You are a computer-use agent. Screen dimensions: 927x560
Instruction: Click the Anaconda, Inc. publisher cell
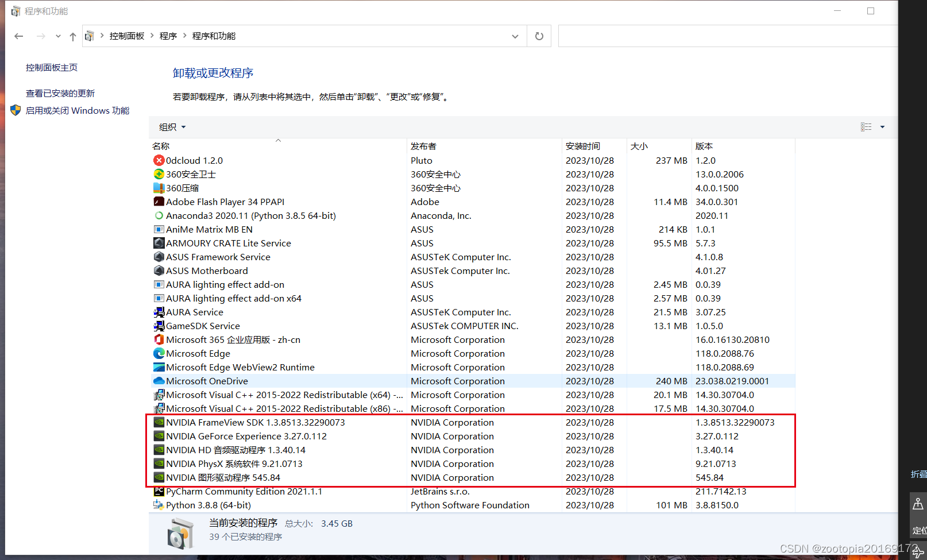(441, 215)
